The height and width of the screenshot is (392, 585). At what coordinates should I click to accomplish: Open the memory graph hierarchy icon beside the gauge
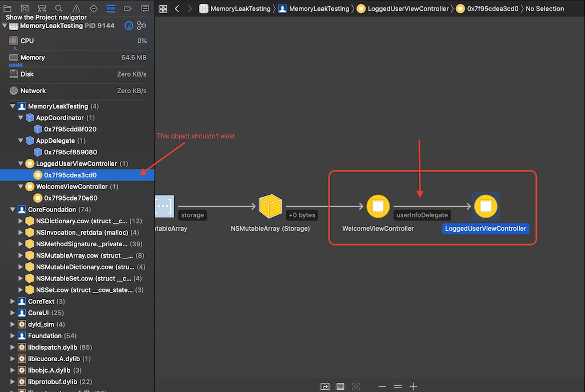tap(142, 25)
